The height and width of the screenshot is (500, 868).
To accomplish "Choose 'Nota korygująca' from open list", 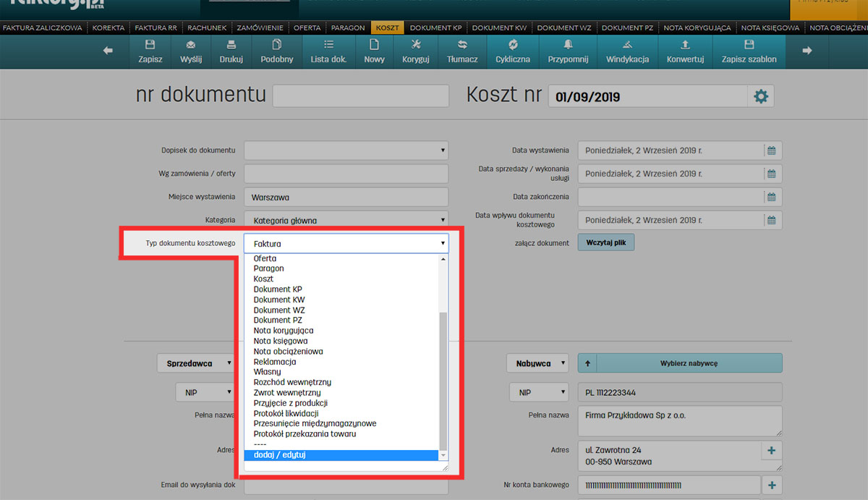I will click(x=284, y=331).
